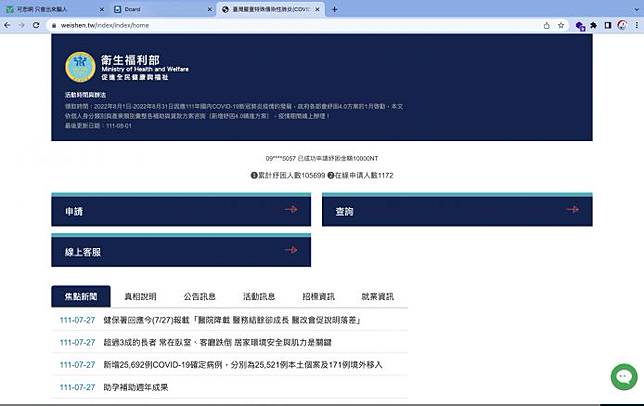
Task: Click the 查詢 button
Action: [457, 210]
